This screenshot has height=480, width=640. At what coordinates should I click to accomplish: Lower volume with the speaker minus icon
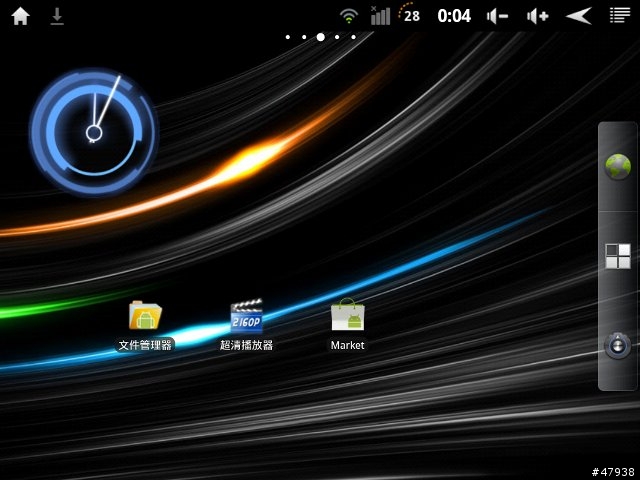click(x=497, y=16)
